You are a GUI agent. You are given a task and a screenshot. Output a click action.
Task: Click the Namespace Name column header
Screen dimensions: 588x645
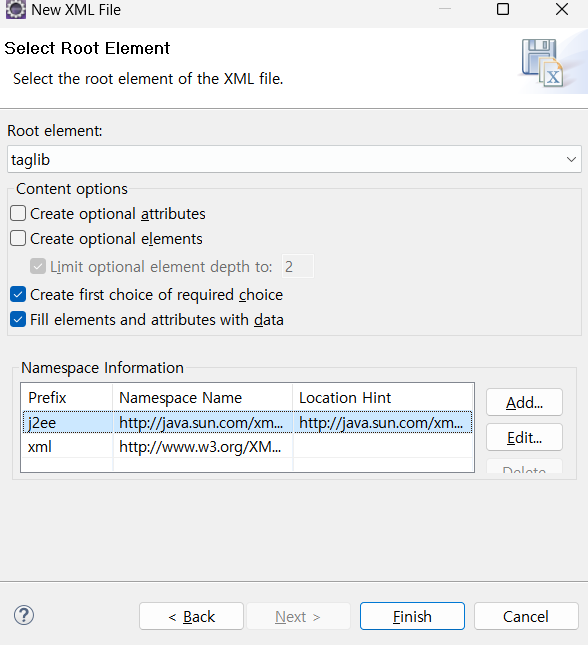202,397
